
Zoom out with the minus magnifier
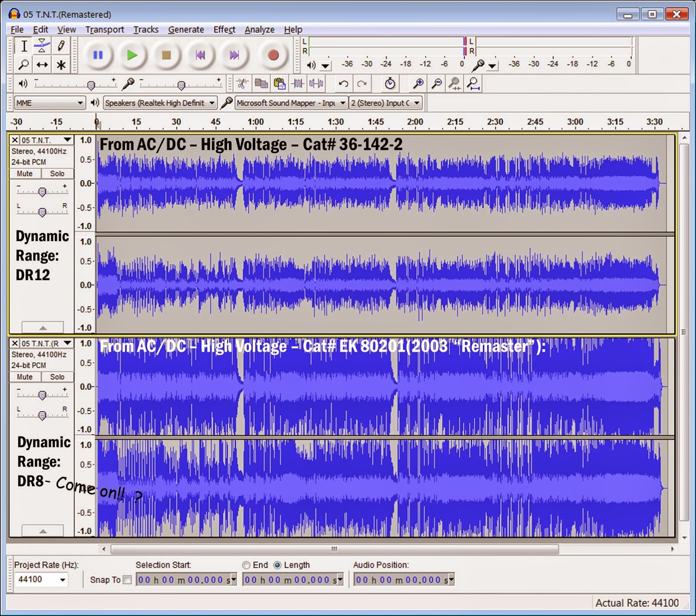tap(436, 83)
